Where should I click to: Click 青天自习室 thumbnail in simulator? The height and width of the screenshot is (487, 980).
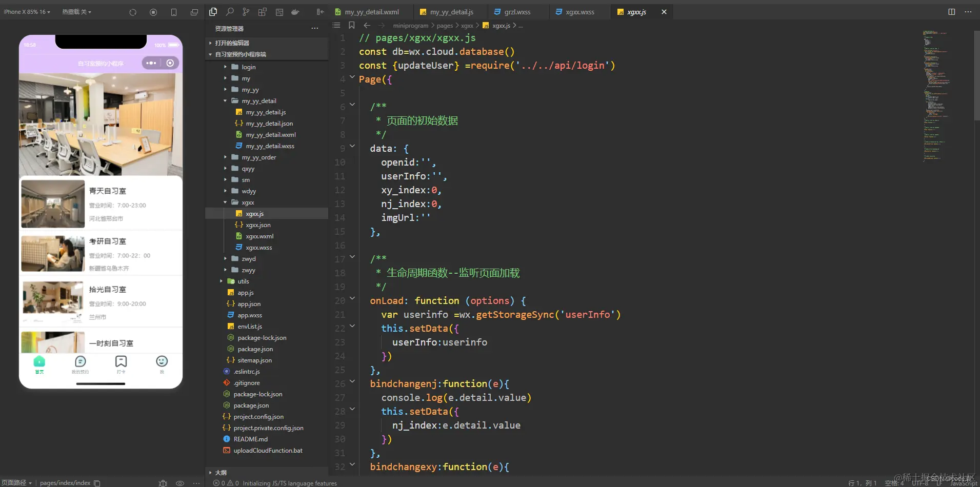click(x=53, y=204)
